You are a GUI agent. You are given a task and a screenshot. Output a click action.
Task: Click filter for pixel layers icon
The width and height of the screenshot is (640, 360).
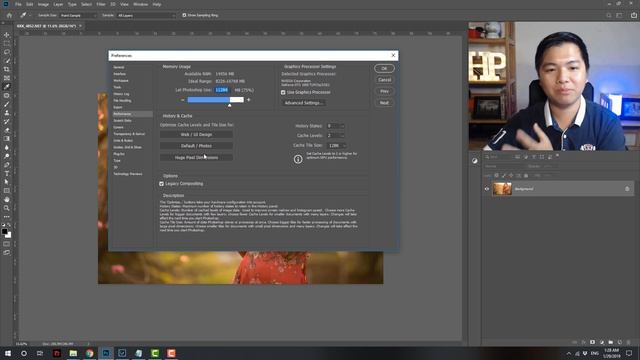click(518, 157)
